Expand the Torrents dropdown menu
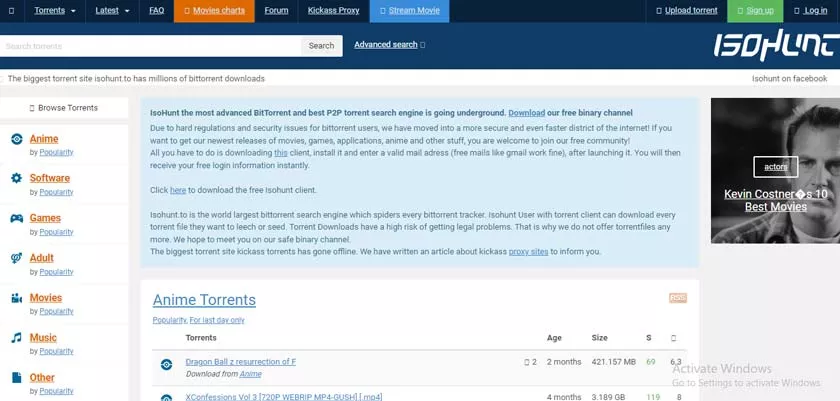The width and height of the screenshot is (840, 401). pyautogui.click(x=55, y=11)
